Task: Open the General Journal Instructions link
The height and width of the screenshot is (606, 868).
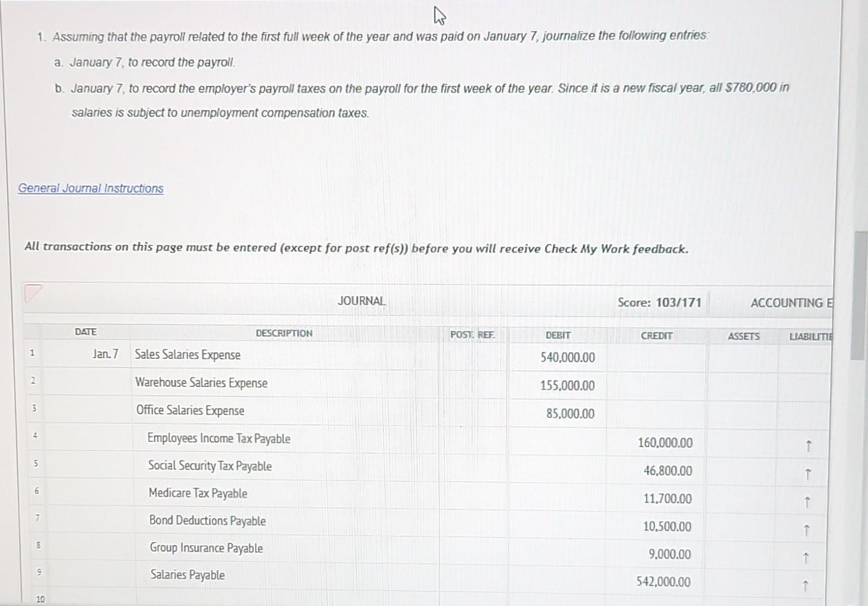Action: click(x=90, y=188)
